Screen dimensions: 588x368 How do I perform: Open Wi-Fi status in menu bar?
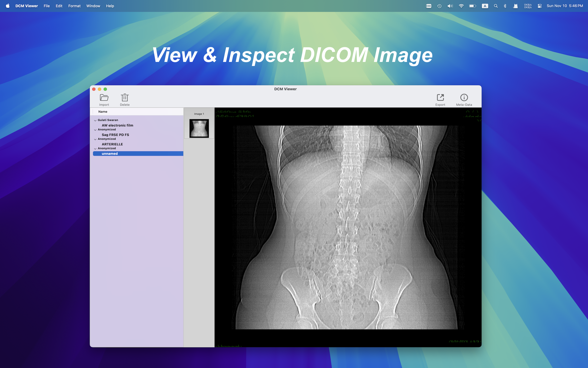(x=461, y=6)
